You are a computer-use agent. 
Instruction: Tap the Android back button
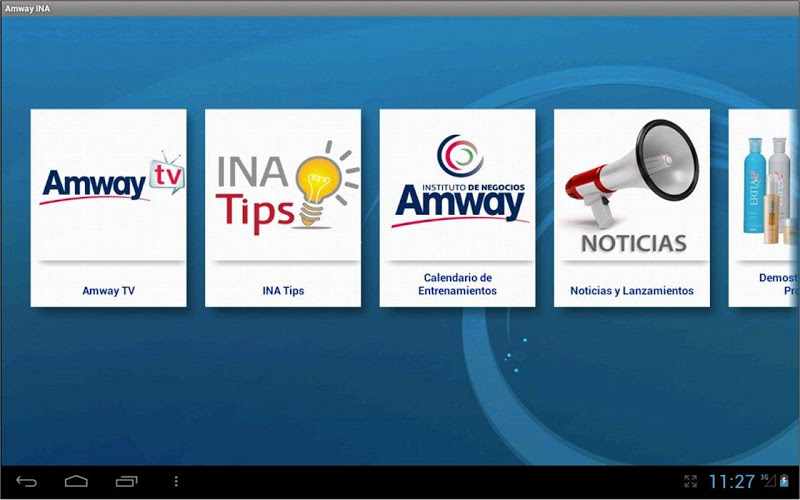[27, 481]
